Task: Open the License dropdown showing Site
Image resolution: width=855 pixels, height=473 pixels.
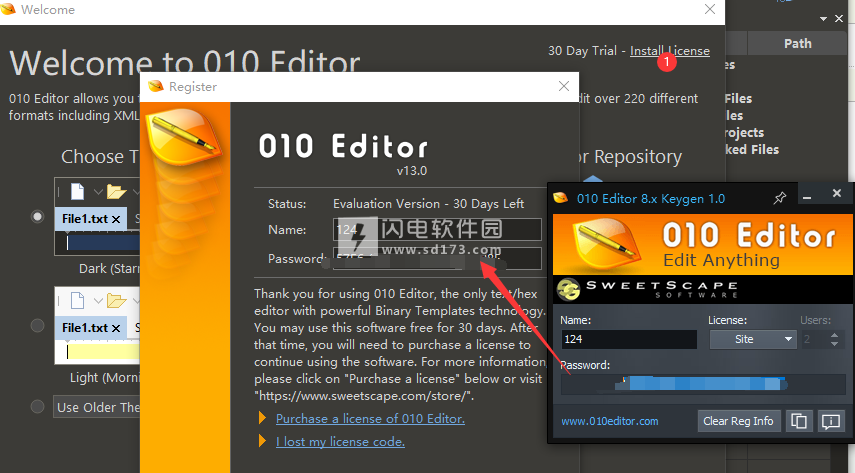Action: 752,339
